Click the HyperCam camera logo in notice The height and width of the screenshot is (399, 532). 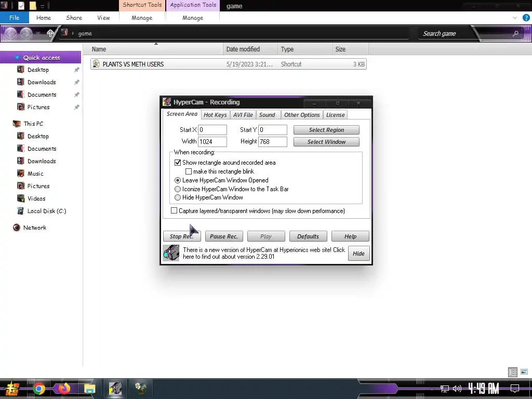tap(171, 253)
